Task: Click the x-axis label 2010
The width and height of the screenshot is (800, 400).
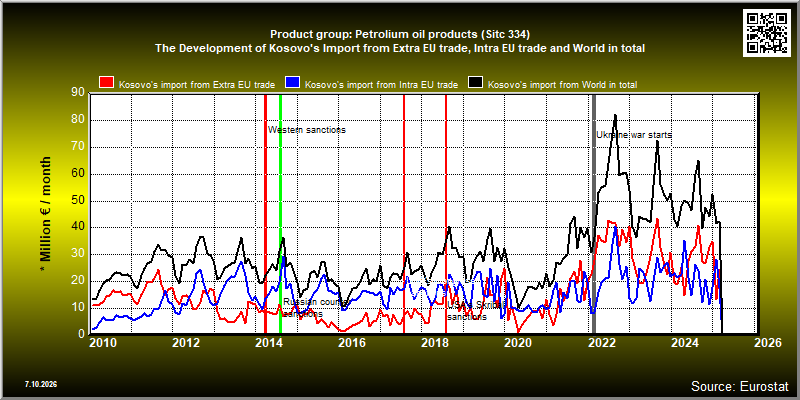Action: (x=103, y=343)
